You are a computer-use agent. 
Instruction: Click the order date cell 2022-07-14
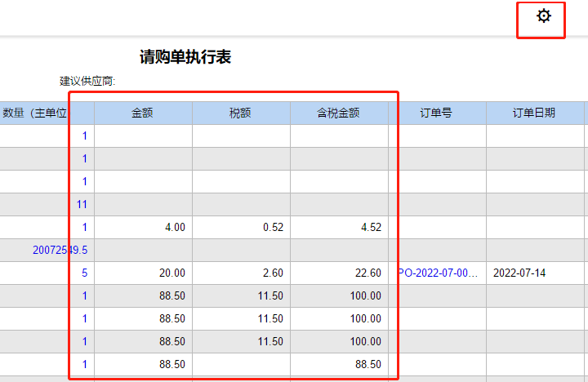[519, 273]
